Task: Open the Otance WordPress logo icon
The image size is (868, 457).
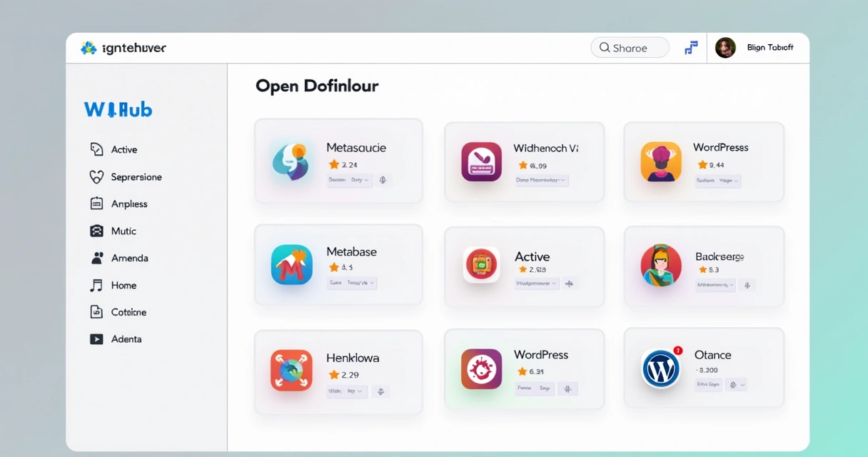Action: coord(660,368)
